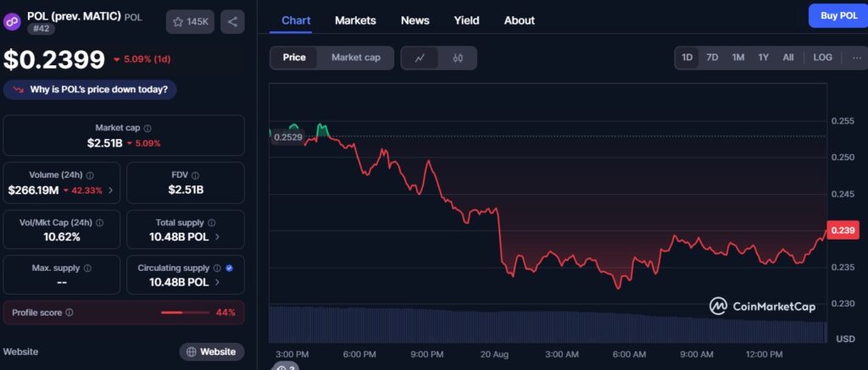Show Profile score info icon
This screenshot has height=370, width=868.
click(x=70, y=312)
